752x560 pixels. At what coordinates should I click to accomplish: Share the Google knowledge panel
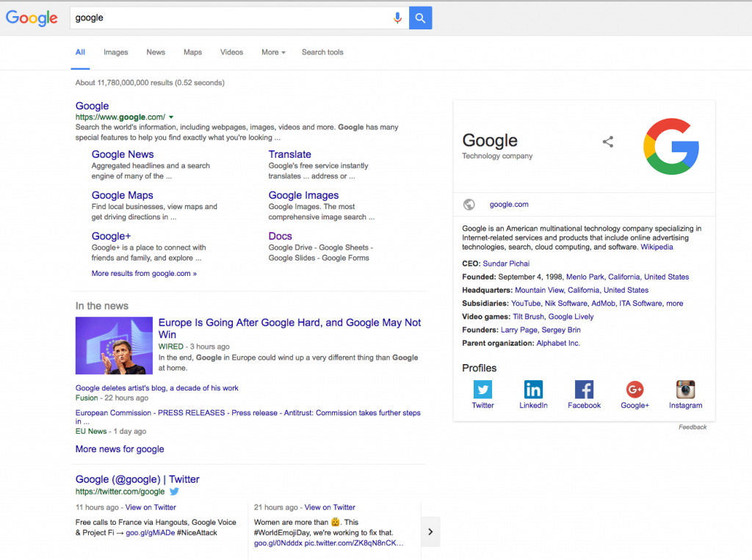point(608,142)
